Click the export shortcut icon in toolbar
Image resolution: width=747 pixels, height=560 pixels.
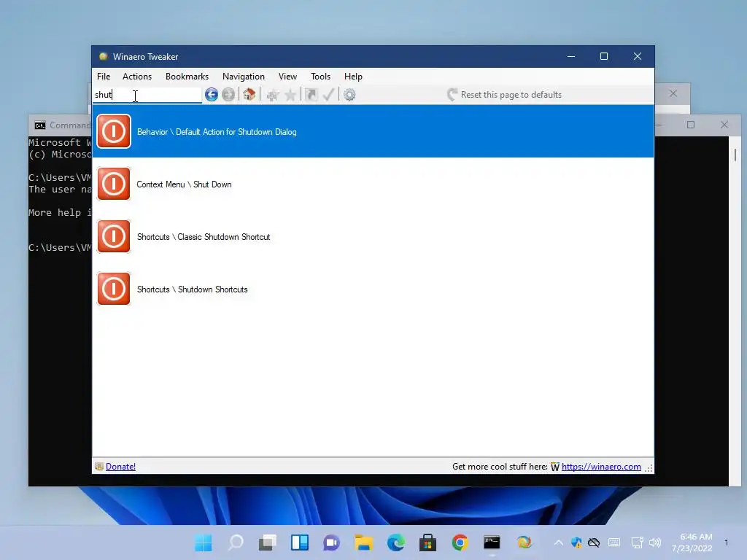click(x=311, y=95)
